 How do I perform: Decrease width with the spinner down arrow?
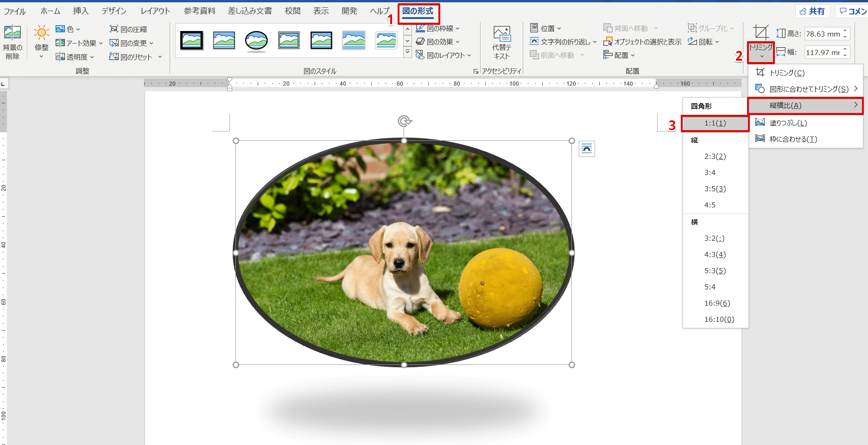point(845,56)
